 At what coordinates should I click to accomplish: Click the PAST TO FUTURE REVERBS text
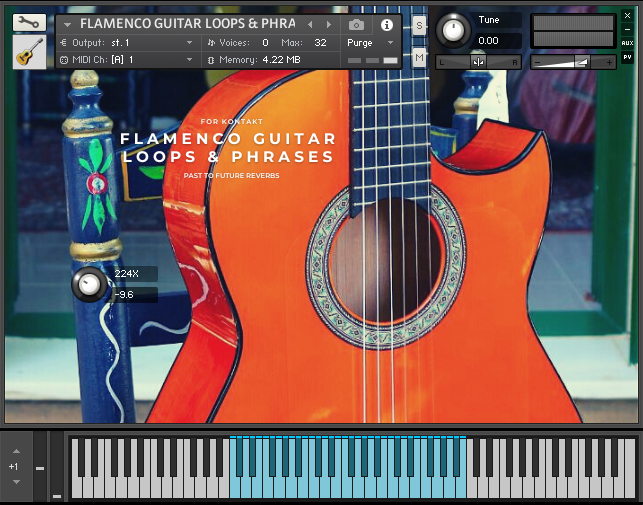coord(231,176)
